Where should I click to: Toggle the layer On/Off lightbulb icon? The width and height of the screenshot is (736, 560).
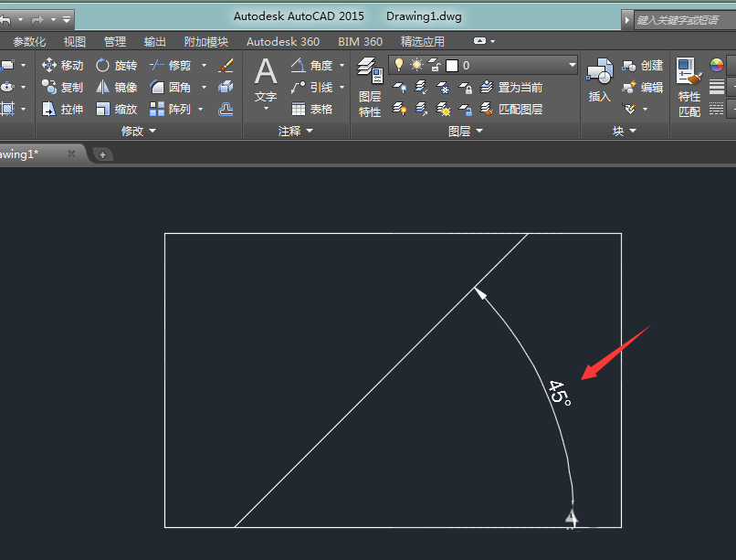pos(399,64)
